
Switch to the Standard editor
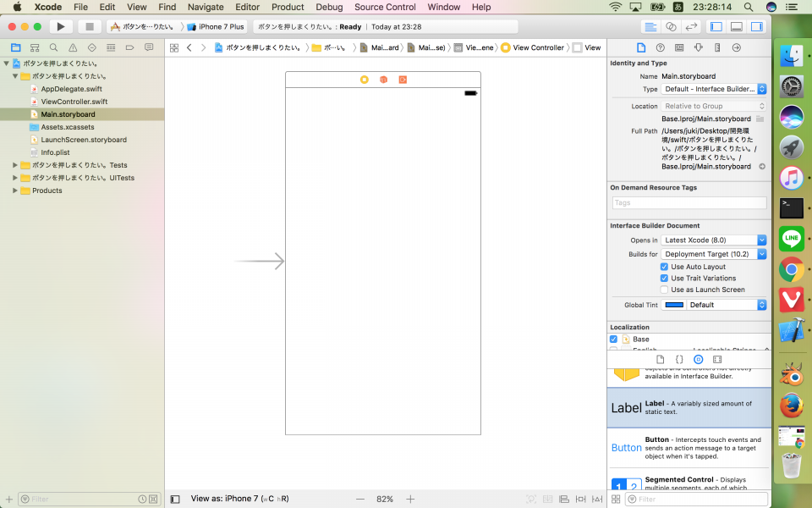650,26
